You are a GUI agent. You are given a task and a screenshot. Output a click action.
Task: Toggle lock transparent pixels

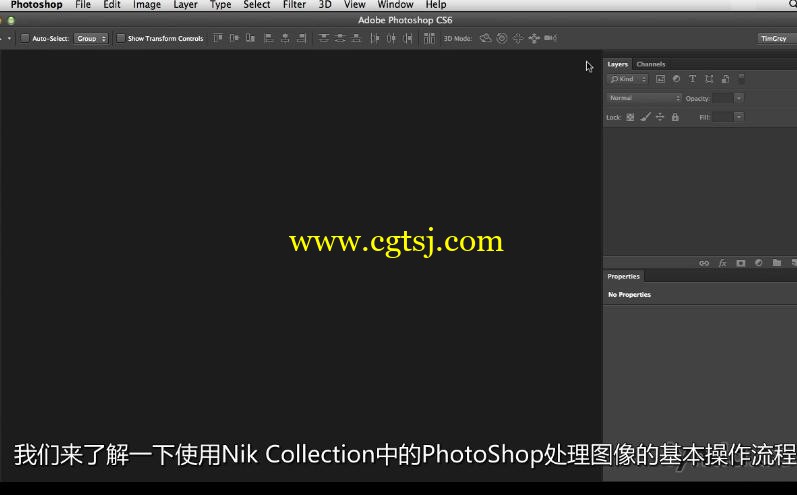click(x=630, y=117)
